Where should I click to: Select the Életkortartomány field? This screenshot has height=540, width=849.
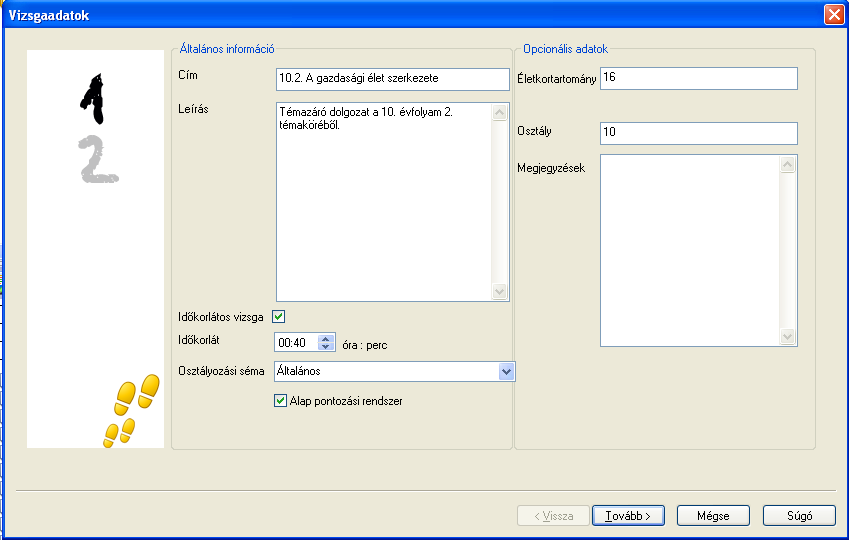coord(698,79)
